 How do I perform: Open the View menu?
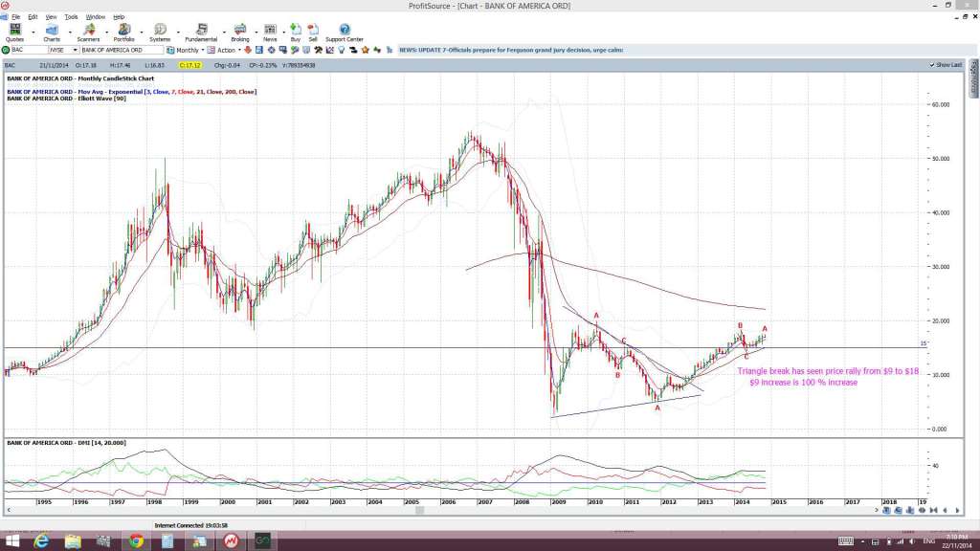[52, 17]
